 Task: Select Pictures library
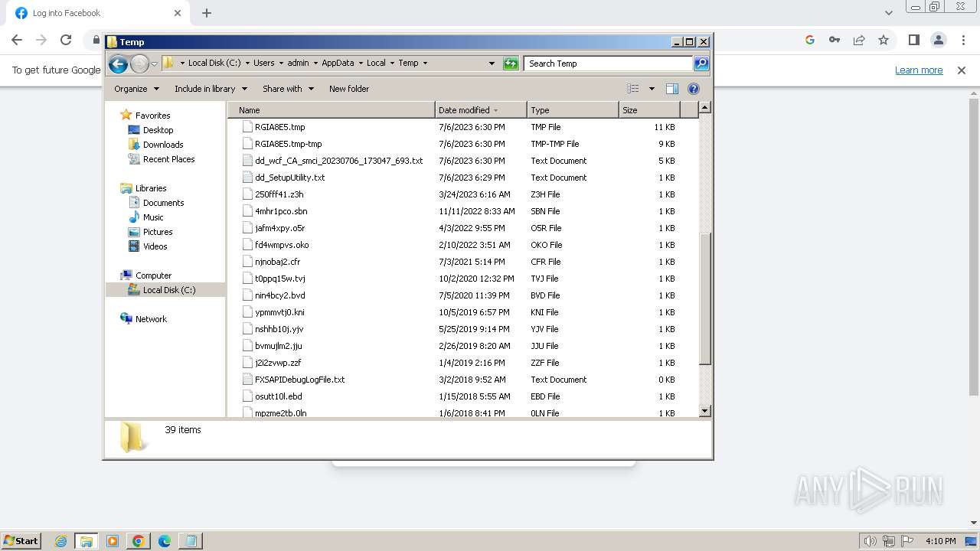[158, 232]
